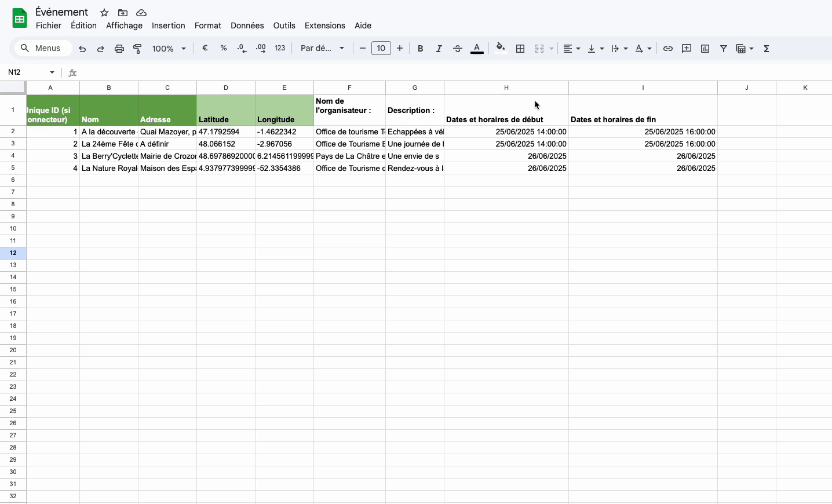832x504 pixels.
Task: Open the Format menu
Action: point(208,25)
